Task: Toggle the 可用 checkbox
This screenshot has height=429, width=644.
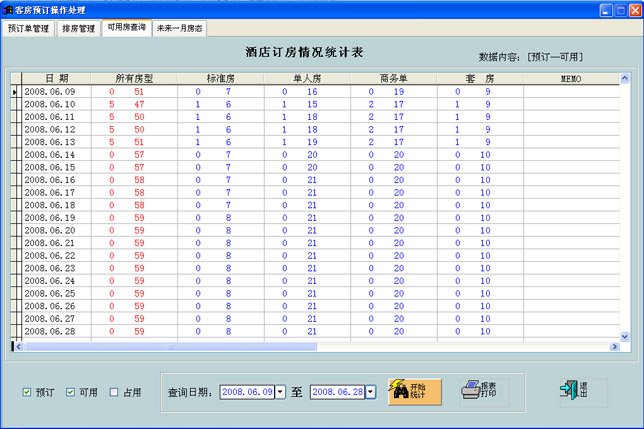Action: point(71,392)
